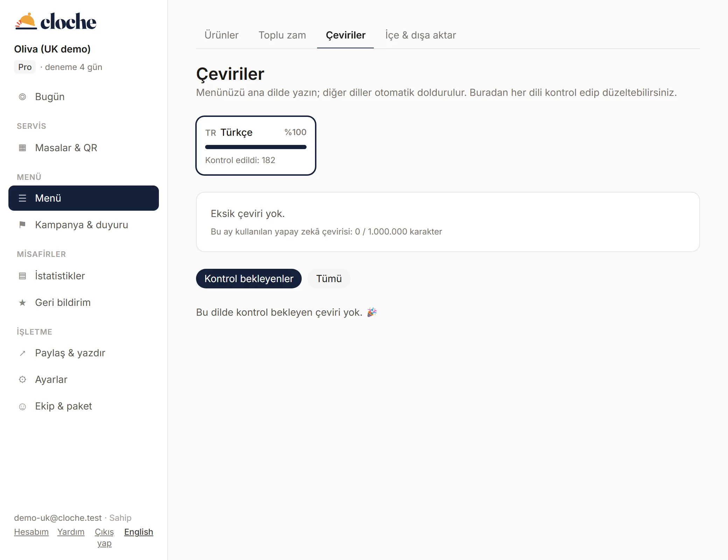Screen dimensions: 728x560
Task: Open Kampanya & duyuru section
Action: click(x=84, y=225)
